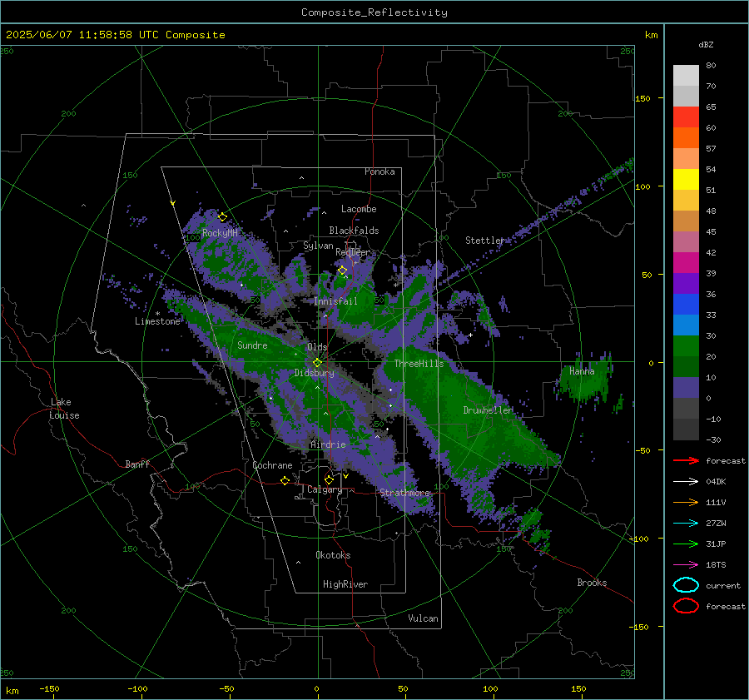749x700 pixels.
Task: Click the dBZ legend heading
Action: coord(706,44)
